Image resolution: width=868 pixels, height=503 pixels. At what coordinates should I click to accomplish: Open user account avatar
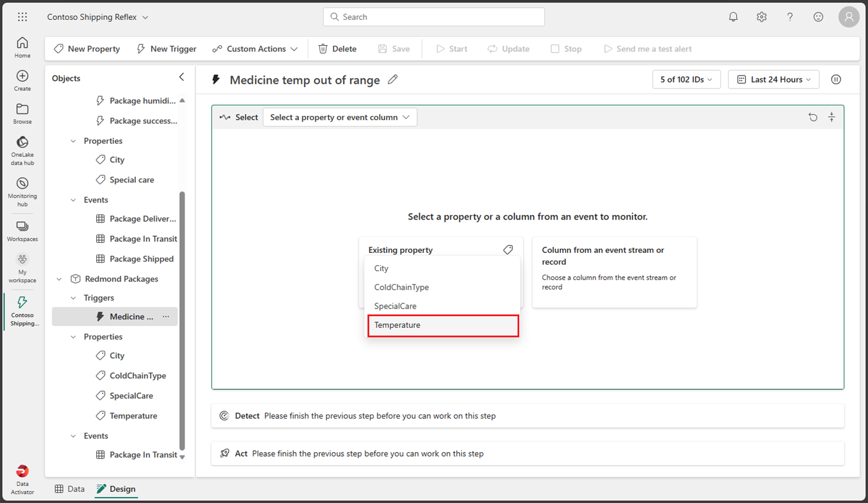click(849, 17)
